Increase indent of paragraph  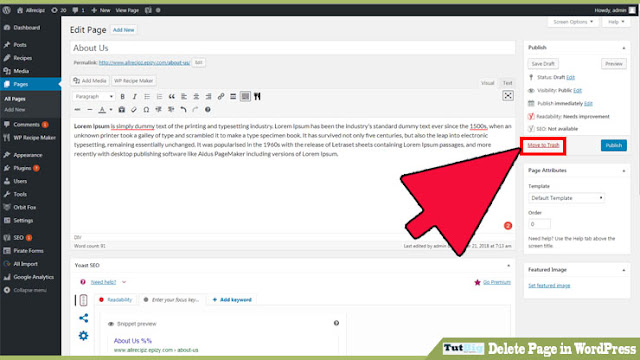(171, 109)
